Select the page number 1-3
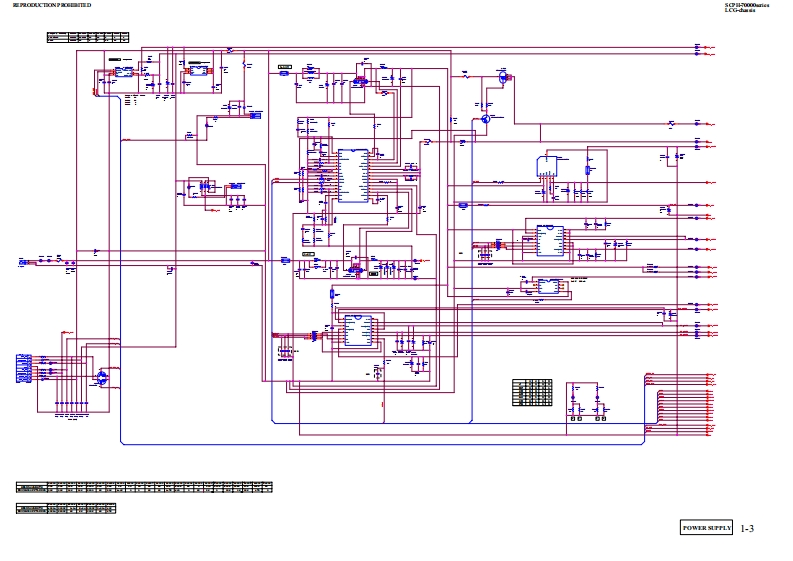Image resolution: width=793 pixels, height=561 pixels. pos(748,528)
